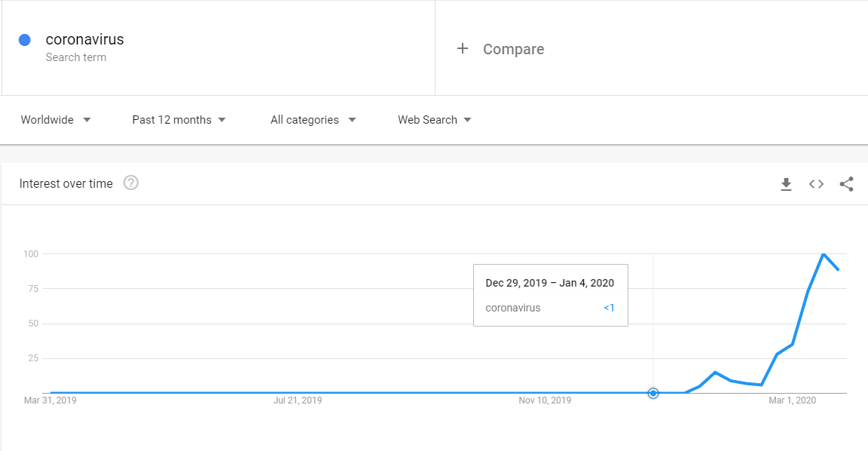The height and width of the screenshot is (451, 868).
Task: Click the blue coronavirus term dot
Action: 25,40
